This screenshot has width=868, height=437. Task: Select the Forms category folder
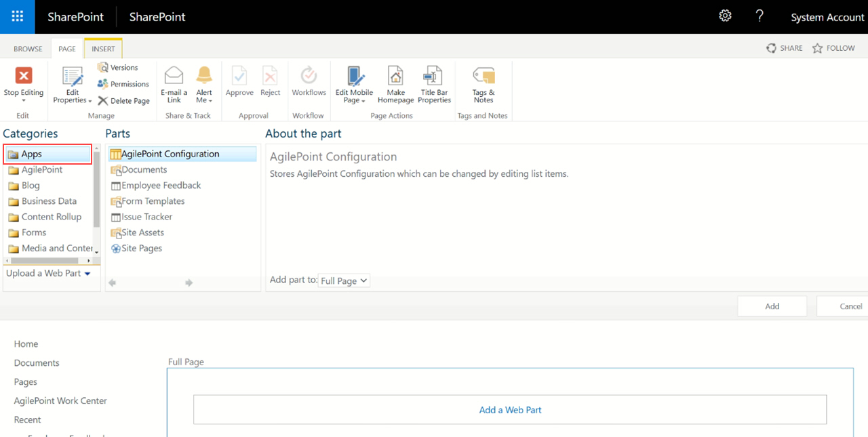tap(27, 232)
